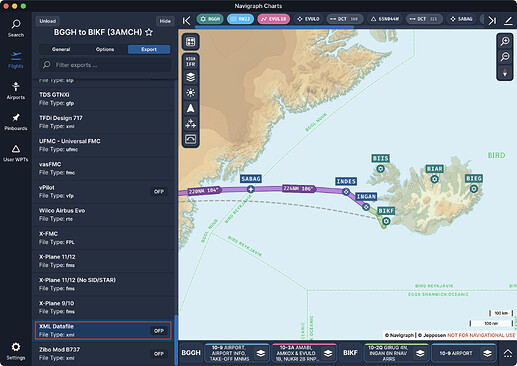Viewport: 517px width, 366px height.
Task: Toggle map brightness sun icon
Action: pyautogui.click(x=191, y=93)
